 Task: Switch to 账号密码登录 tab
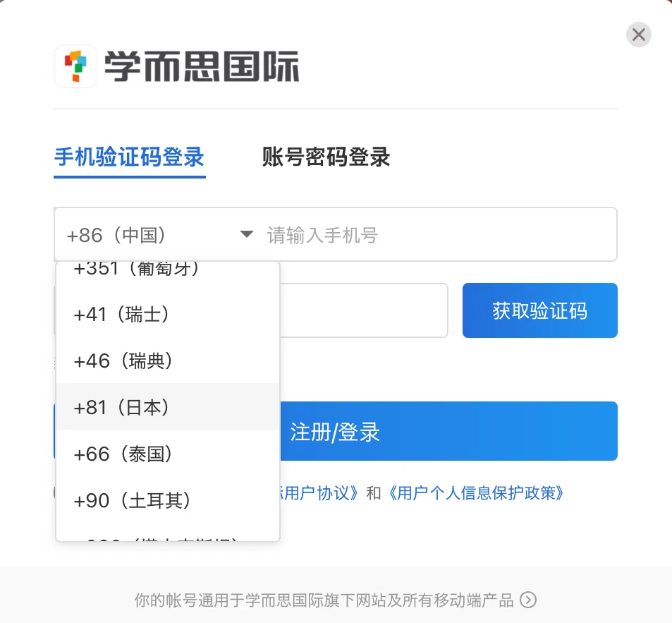tap(326, 157)
